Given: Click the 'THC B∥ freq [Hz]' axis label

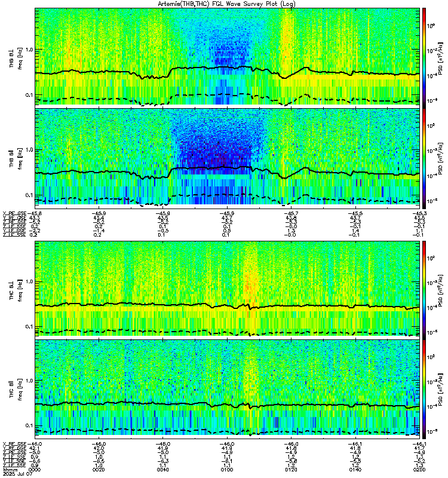Looking at the screenshot, I should 16,390.
